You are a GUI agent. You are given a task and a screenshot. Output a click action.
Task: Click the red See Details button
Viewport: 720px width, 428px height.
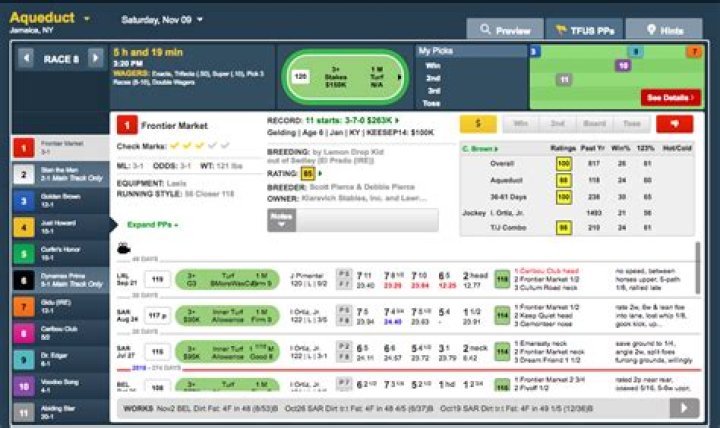pyautogui.click(x=671, y=98)
